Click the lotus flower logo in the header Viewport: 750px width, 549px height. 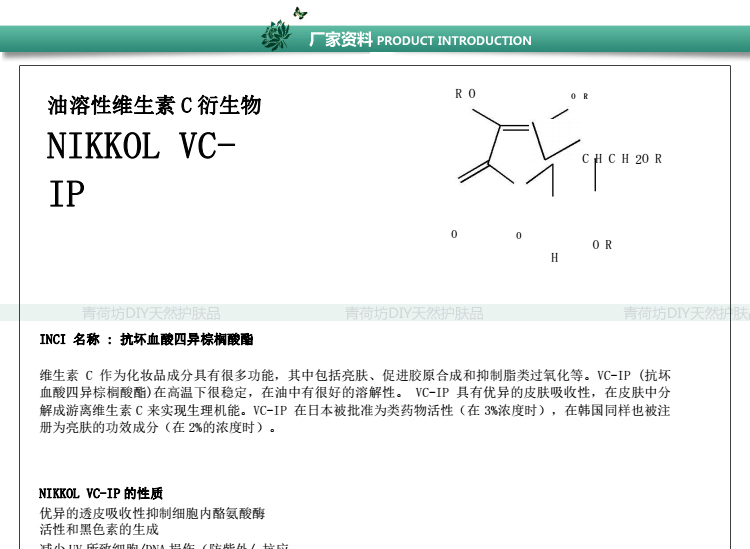(276, 35)
